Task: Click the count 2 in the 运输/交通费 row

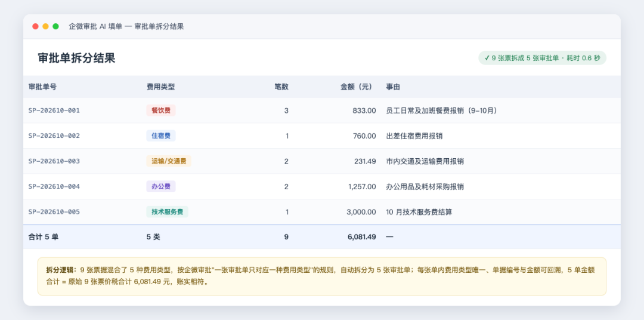Action: (286, 161)
